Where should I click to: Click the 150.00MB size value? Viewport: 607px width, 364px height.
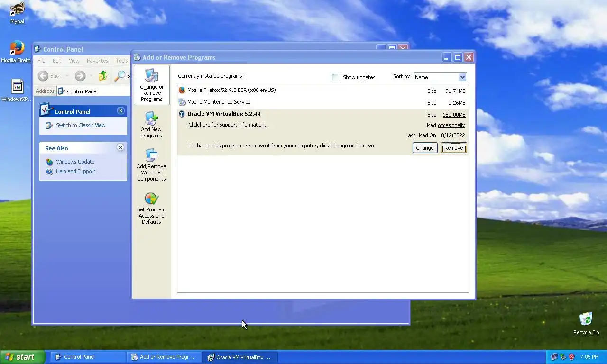click(x=454, y=115)
